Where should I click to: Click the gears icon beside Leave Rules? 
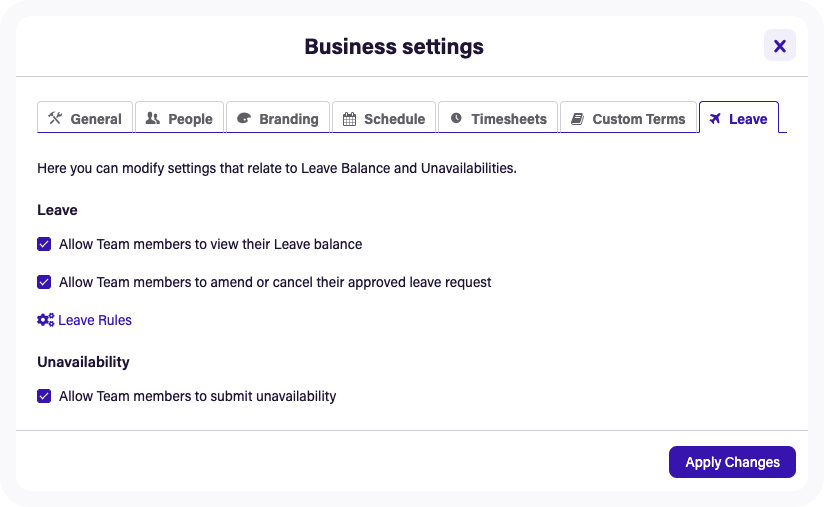[46, 320]
